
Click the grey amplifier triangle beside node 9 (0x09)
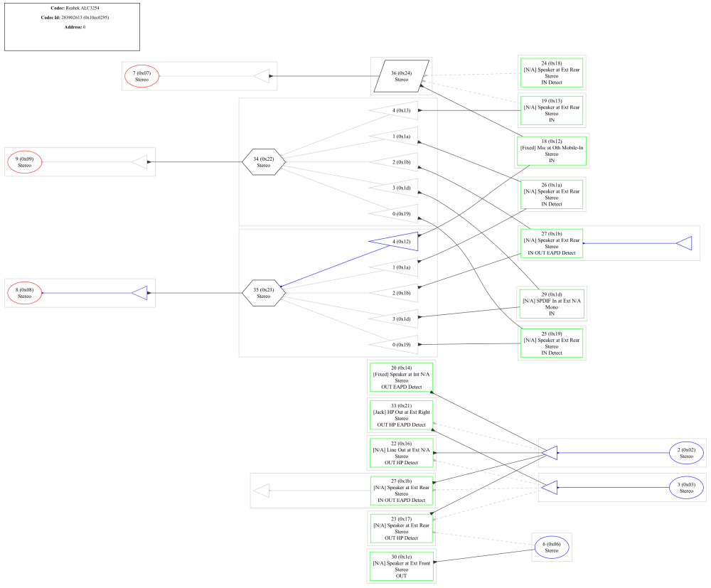click(x=139, y=162)
